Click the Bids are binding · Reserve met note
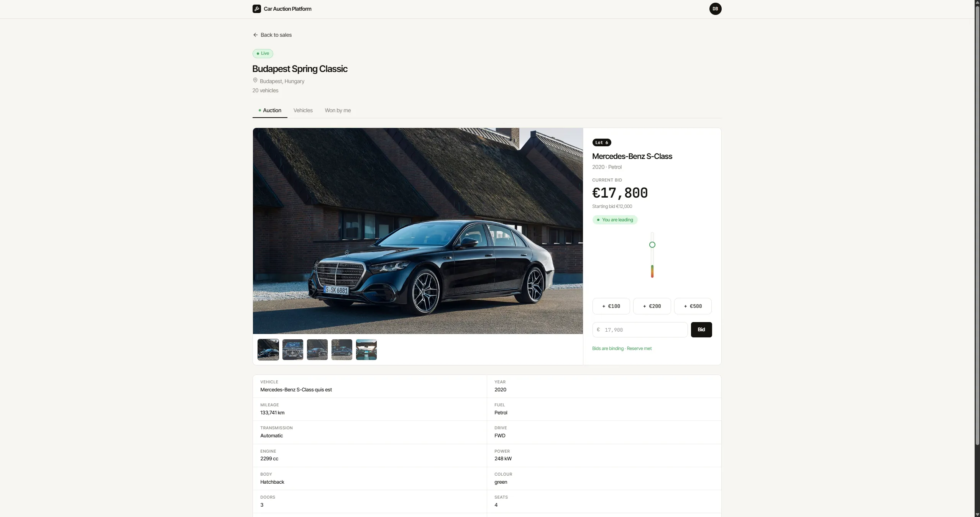Image resolution: width=980 pixels, height=517 pixels. pyautogui.click(x=622, y=348)
